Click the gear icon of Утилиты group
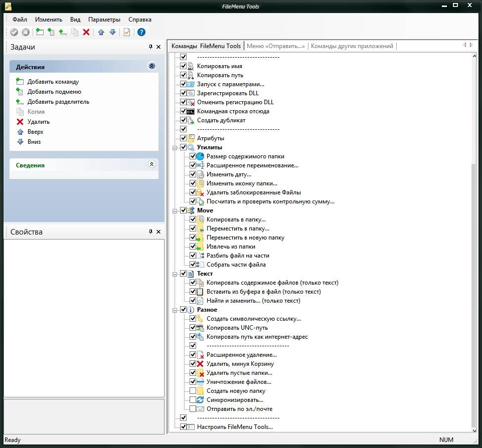The height and width of the screenshot is (448, 482). click(191, 147)
